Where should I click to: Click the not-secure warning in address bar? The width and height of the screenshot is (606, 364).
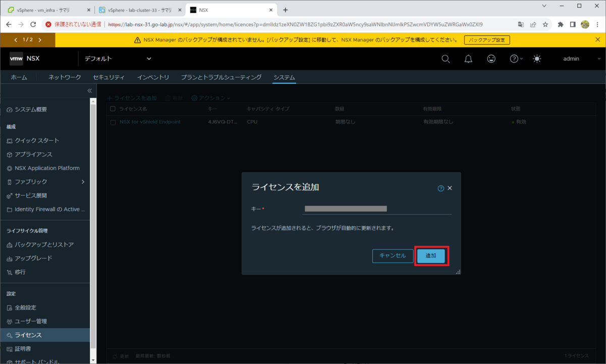tap(73, 24)
